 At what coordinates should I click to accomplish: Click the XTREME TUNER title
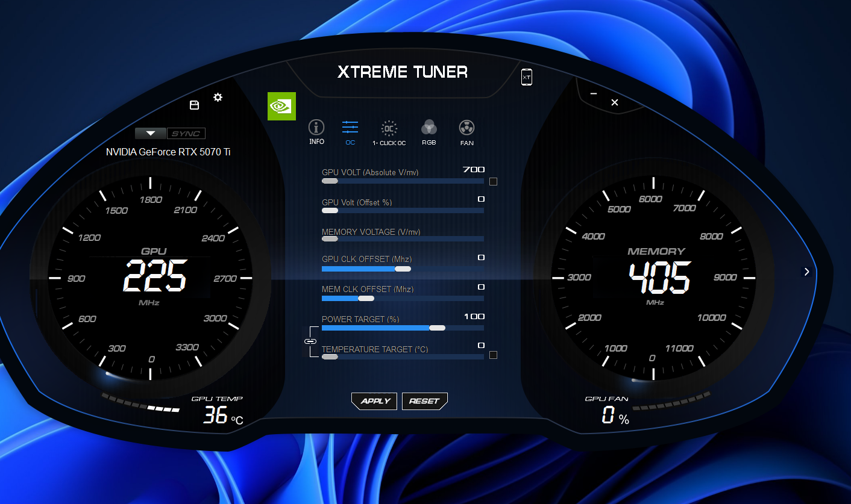coord(403,72)
